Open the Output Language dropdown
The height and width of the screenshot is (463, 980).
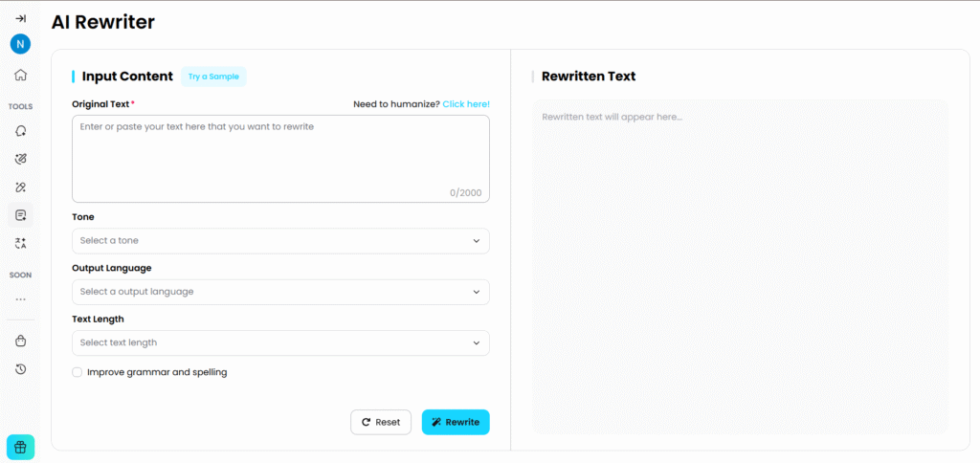point(280,292)
